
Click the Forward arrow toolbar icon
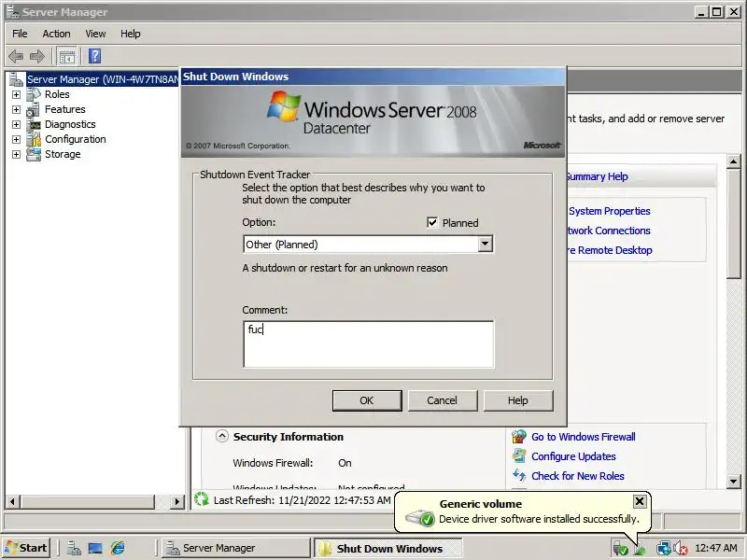tap(37, 57)
